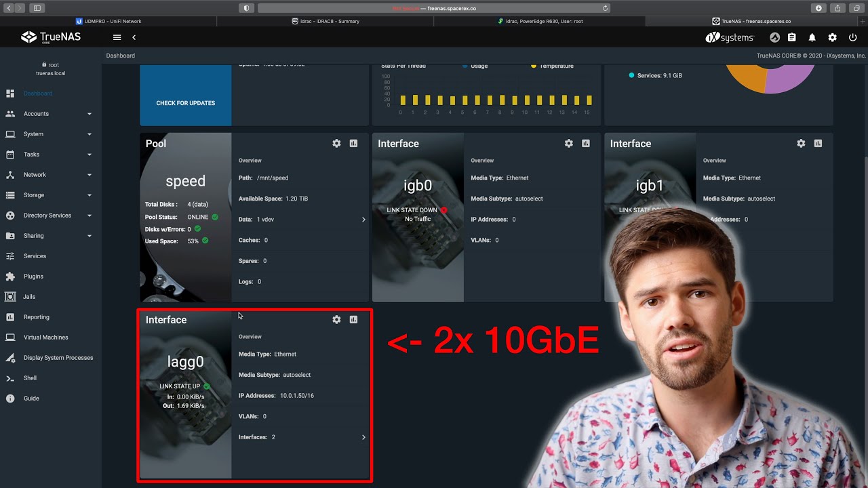Expand the System menu arrow
This screenshot has height=488, width=868.
[90, 134]
